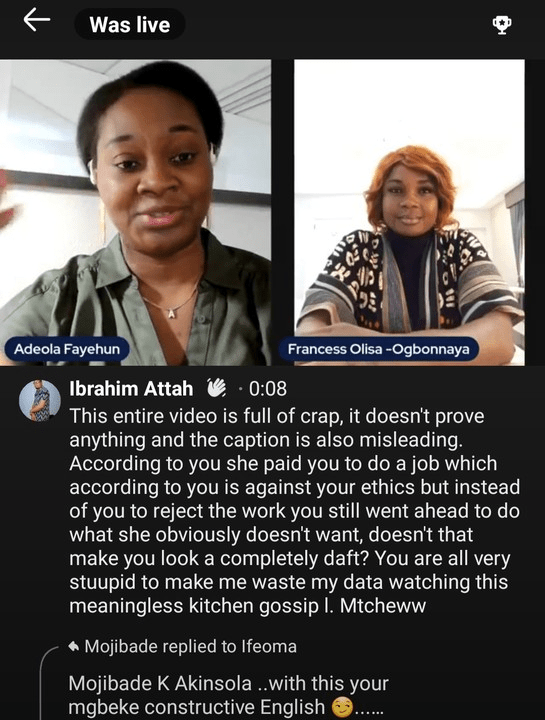Open Ibrahim Attah's profile name link
The height and width of the screenshot is (720, 545).
(x=131, y=388)
